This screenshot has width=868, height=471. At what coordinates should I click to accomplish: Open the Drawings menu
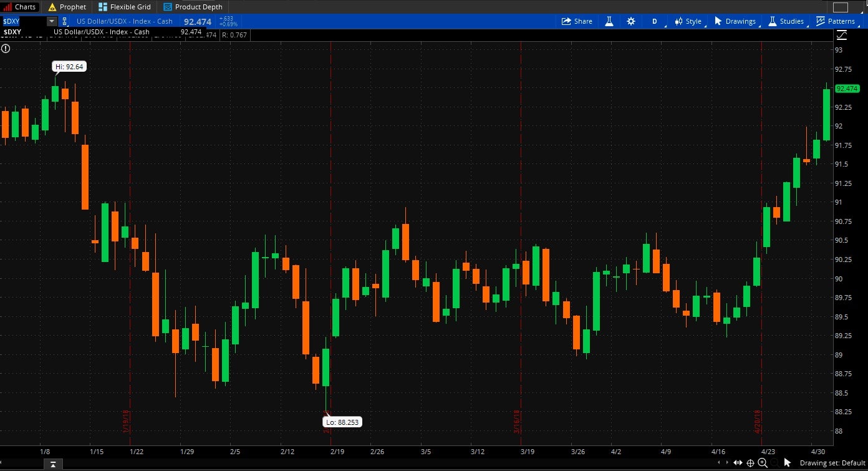(735, 21)
